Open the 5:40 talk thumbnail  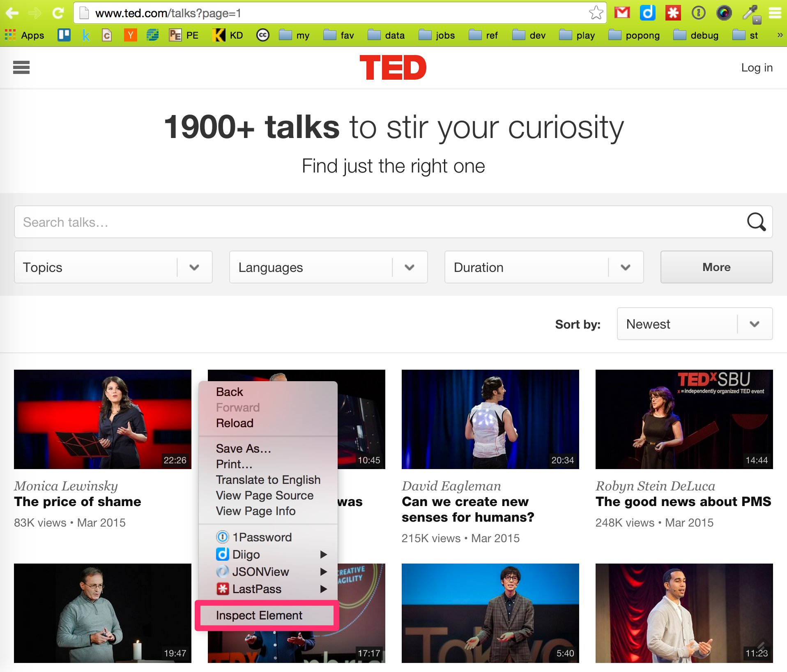click(x=490, y=613)
